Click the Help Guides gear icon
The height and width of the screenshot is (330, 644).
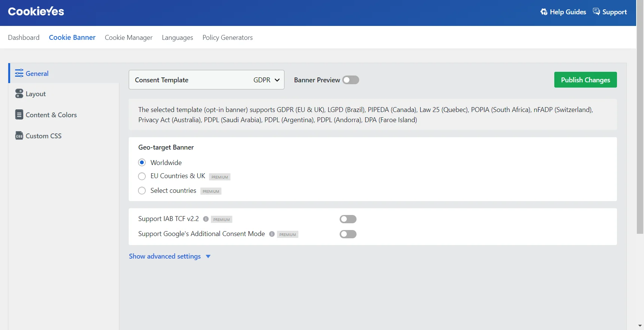point(544,12)
